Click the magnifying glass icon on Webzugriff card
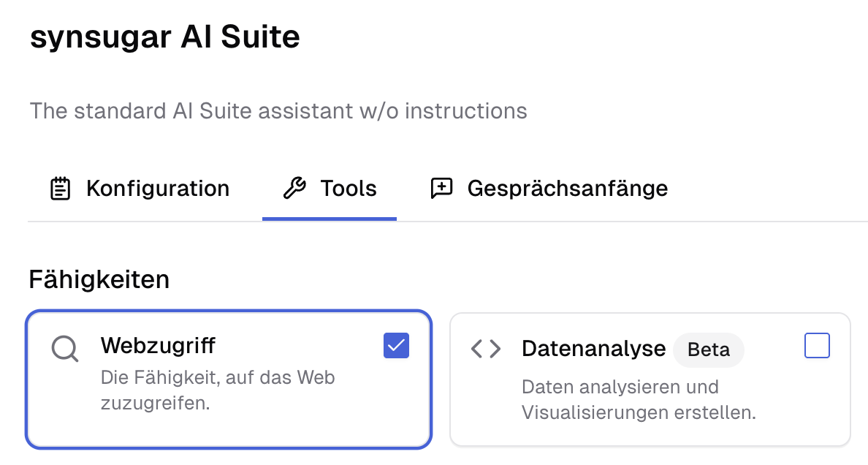Viewport: 868px width, 465px height. point(65,349)
